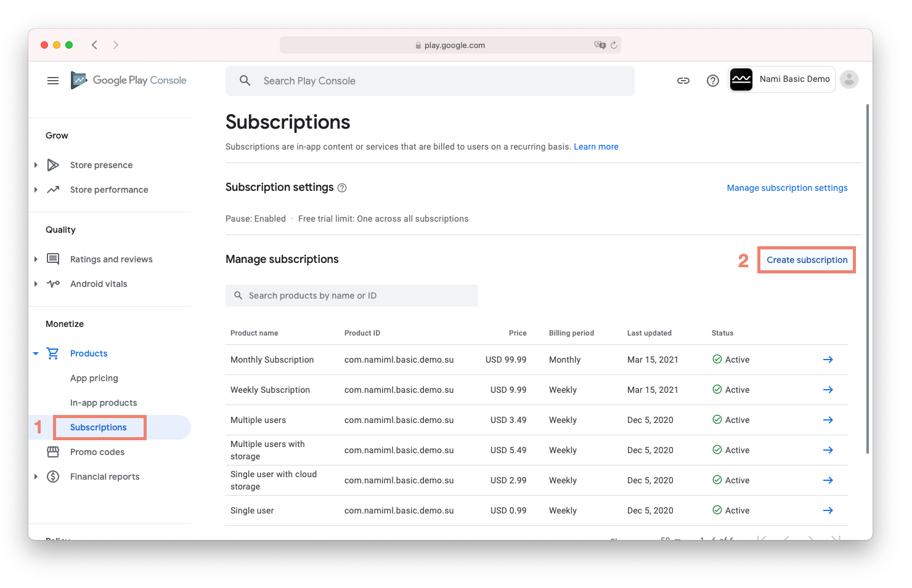Click the Store presence play icon
Image resolution: width=912 pixels, height=588 pixels.
[x=53, y=165]
